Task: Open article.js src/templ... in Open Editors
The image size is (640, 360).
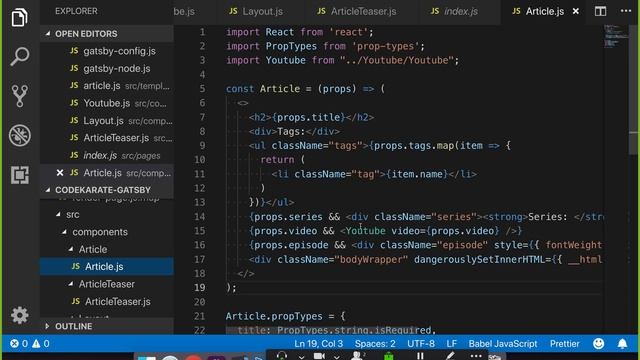Action: pyautogui.click(x=107, y=86)
